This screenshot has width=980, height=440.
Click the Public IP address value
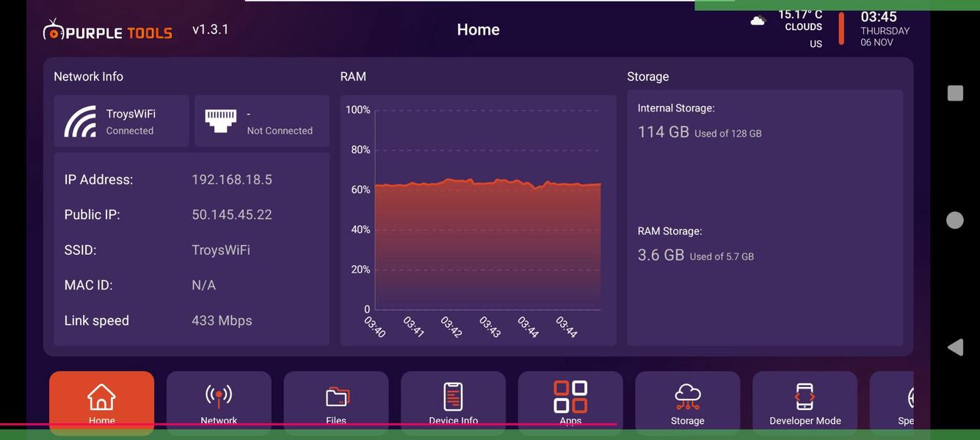232,213
